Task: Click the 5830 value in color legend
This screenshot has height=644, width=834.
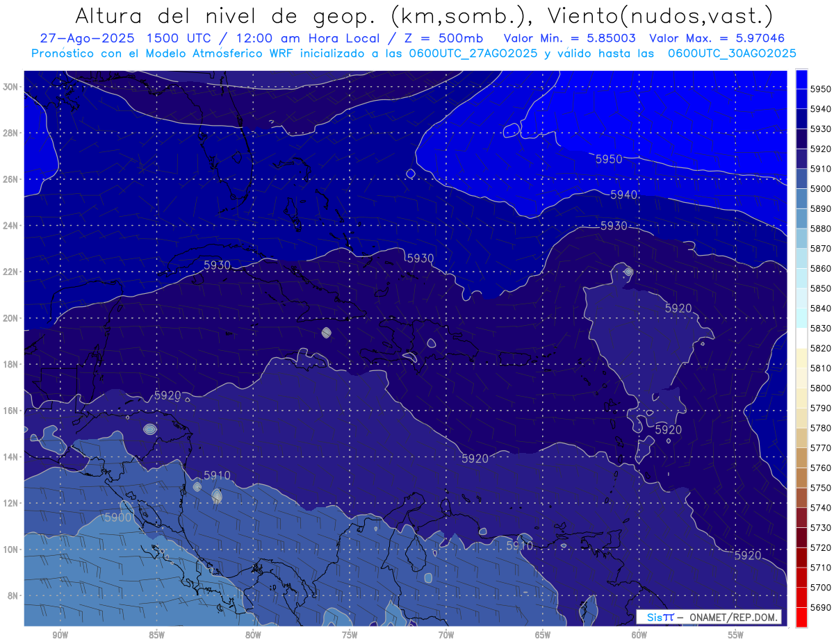Action: tap(821, 329)
